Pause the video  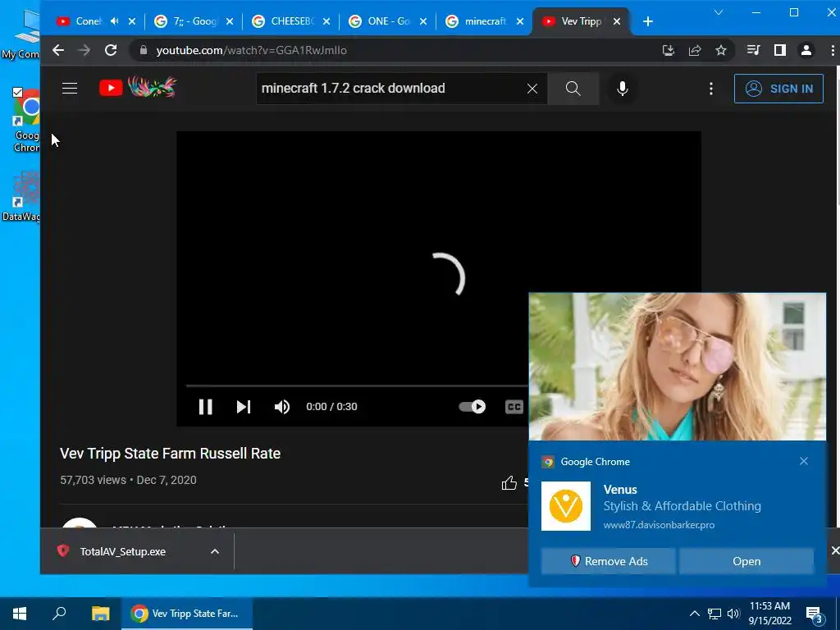(206, 407)
